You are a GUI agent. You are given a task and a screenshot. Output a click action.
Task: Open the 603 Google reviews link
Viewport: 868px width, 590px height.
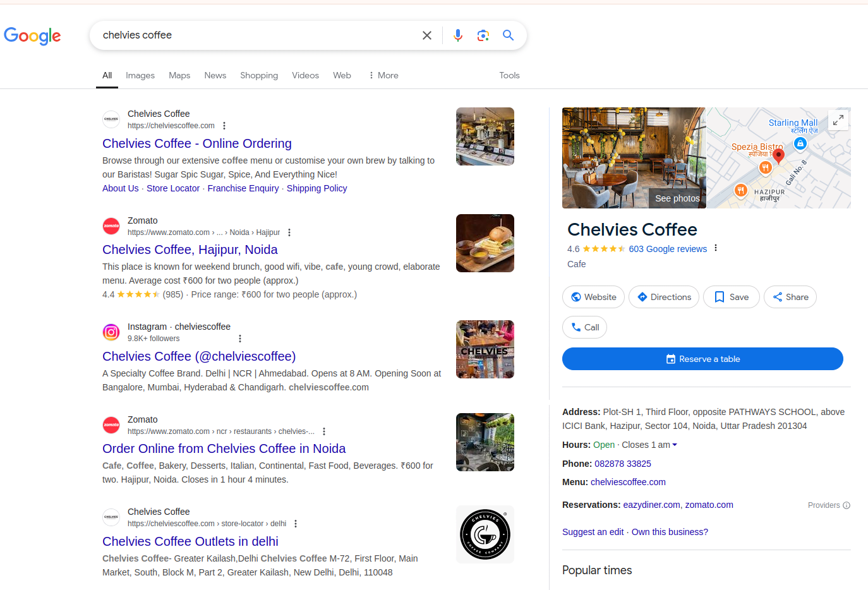coord(668,249)
